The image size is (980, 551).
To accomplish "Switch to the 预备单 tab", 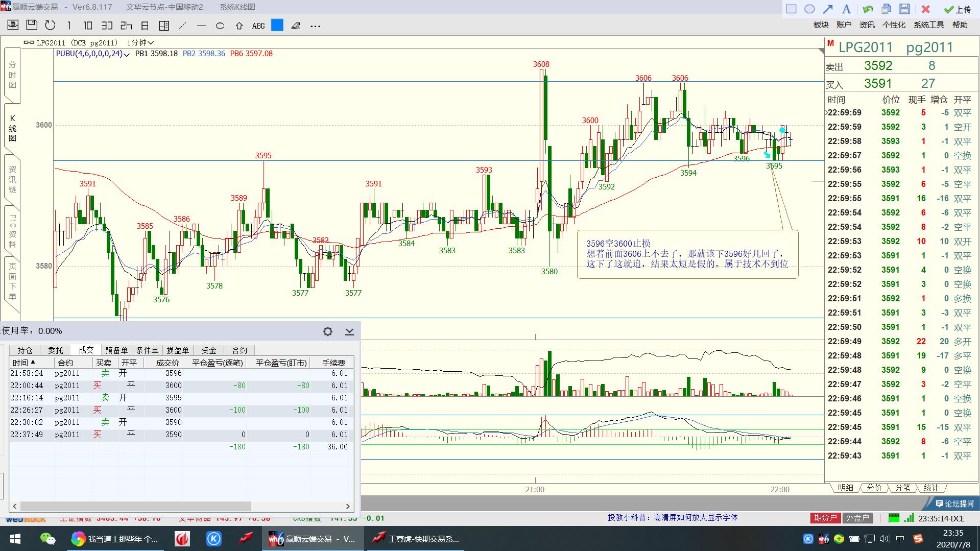I will point(116,350).
